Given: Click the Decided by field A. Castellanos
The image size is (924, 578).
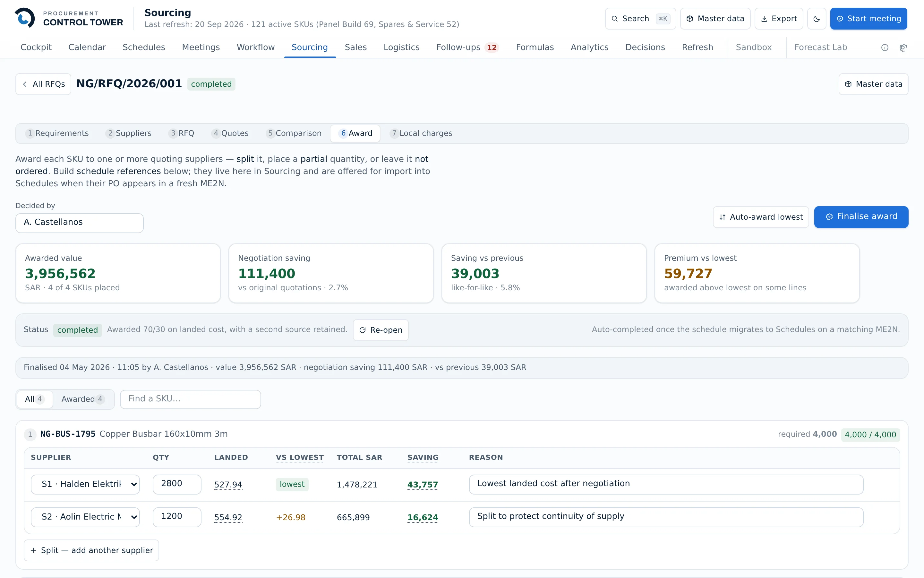Looking at the screenshot, I should 80,223.
